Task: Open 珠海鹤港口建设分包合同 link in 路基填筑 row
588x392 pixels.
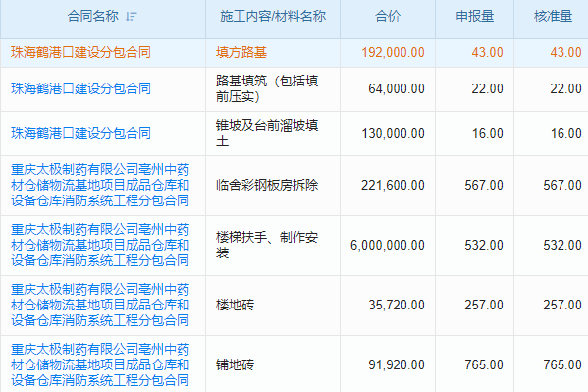Action: coord(80,88)
